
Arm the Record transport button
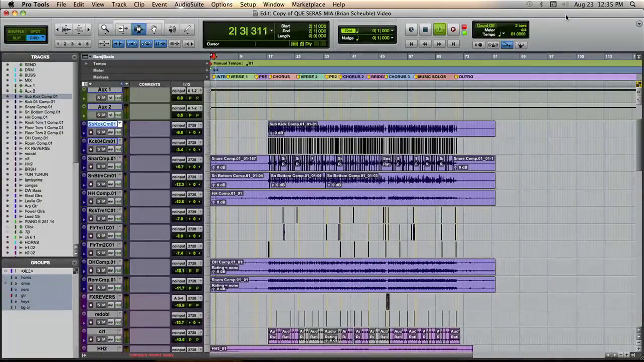click(x=453, y=30)
